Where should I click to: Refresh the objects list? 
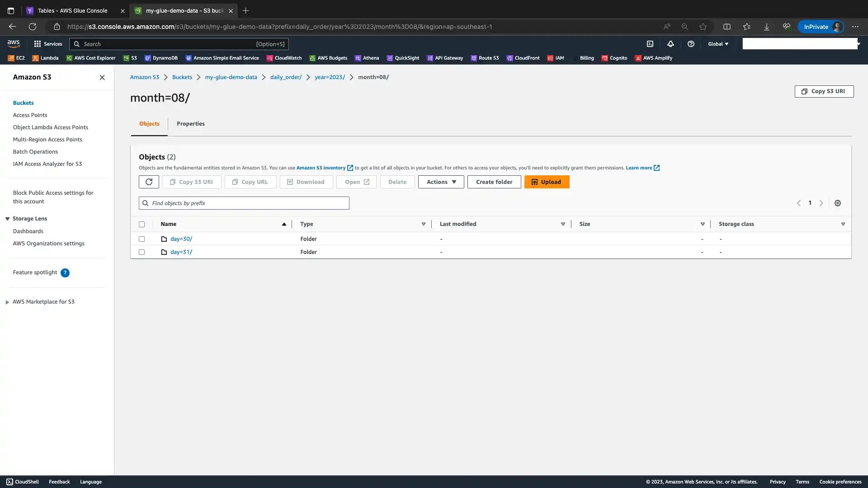(148, 182)
